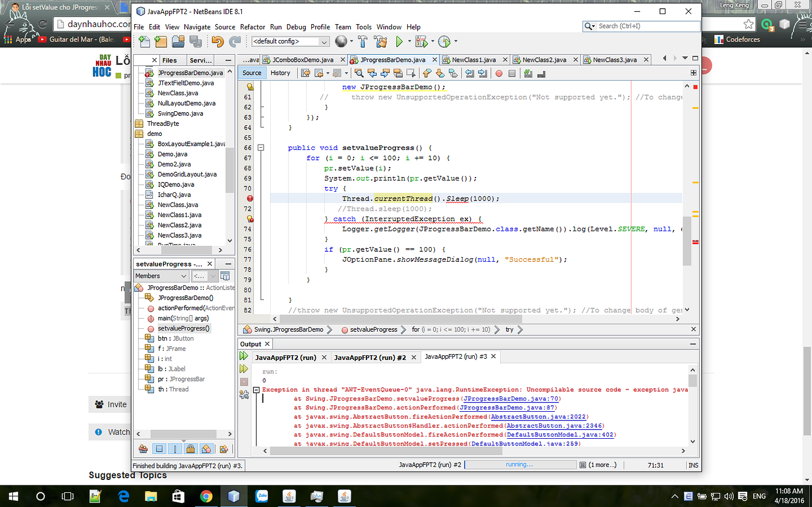
Task: Click the Clean and Build hammer-broom icon
Action: [381, 41]
